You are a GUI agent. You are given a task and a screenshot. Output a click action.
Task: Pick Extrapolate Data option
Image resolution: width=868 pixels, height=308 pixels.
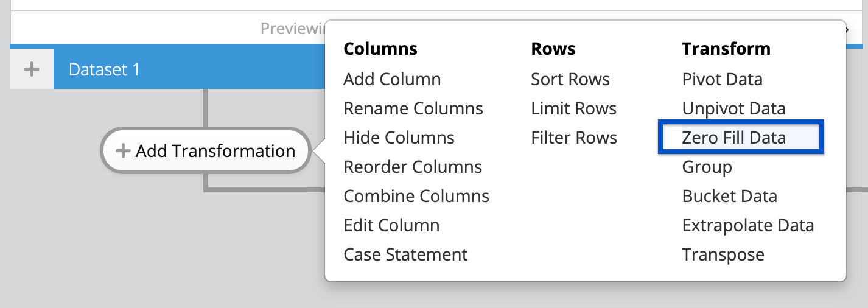748,225
